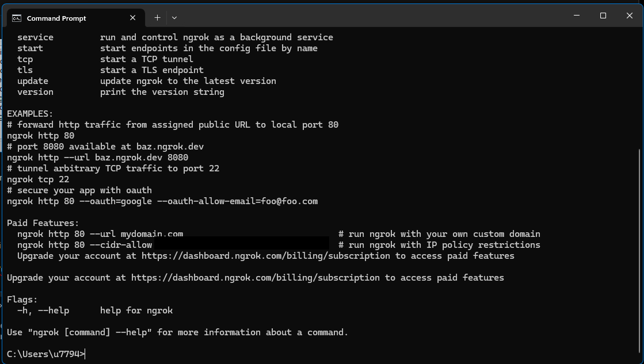Click the 'service' command name
Image resolution: width=644 pixels, height=364 pixels.
35,37
